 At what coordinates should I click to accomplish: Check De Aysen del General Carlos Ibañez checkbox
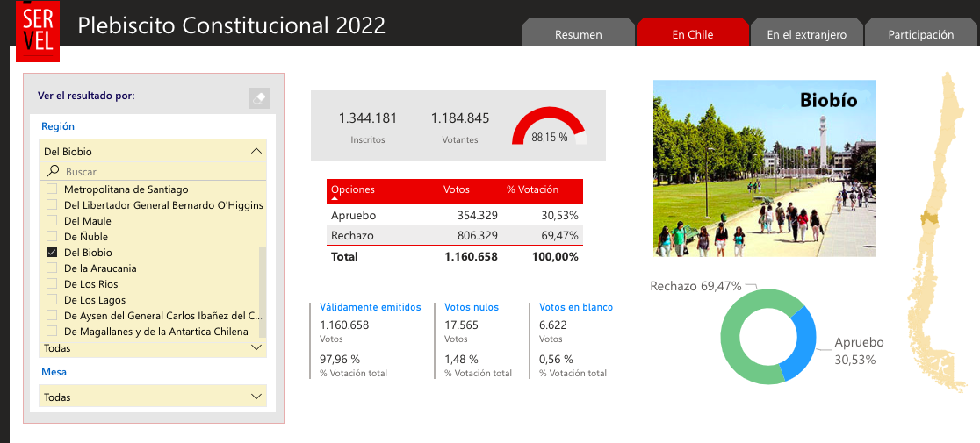[52, 316]
